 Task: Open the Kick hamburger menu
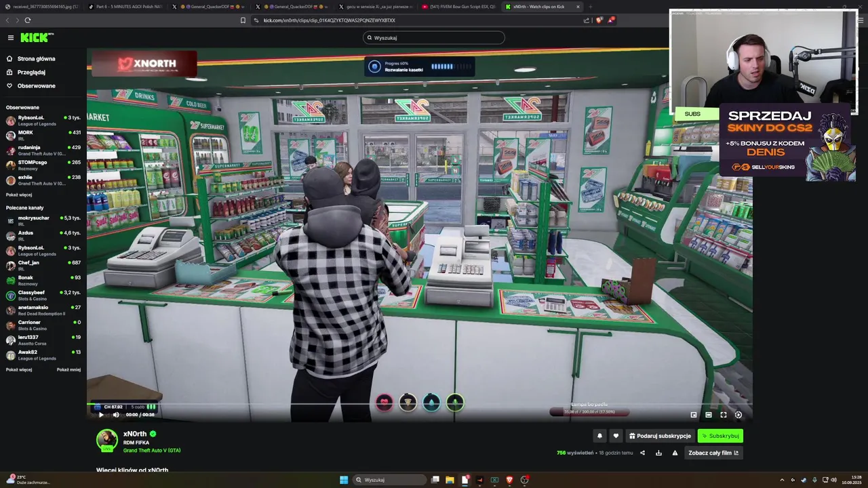10,38
